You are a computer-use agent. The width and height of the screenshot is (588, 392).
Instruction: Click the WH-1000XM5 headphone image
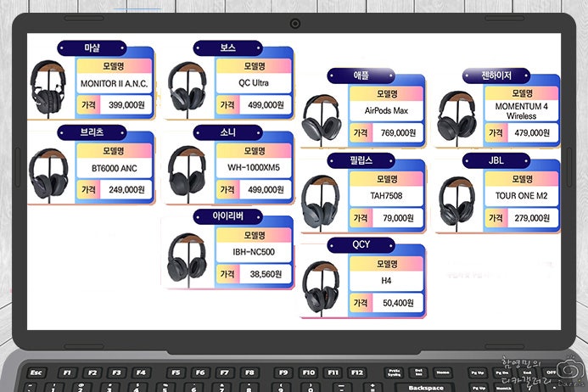click(187, 174)
